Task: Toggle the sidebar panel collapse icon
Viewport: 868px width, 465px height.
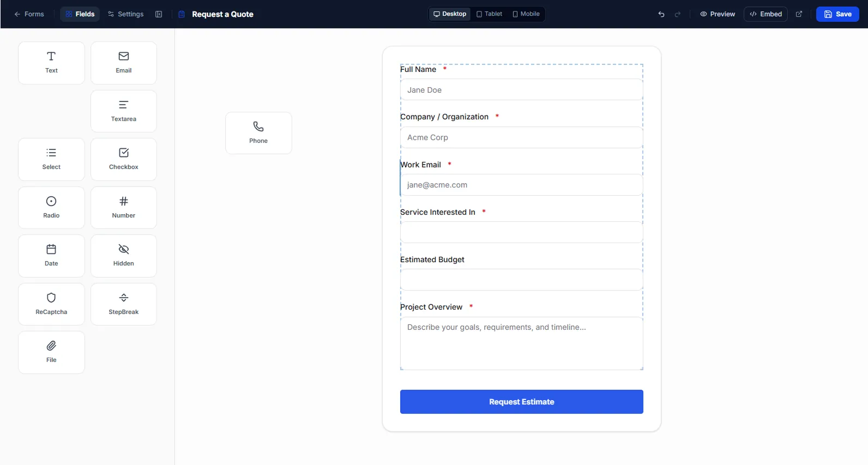Action: click(x=159, y=14)
